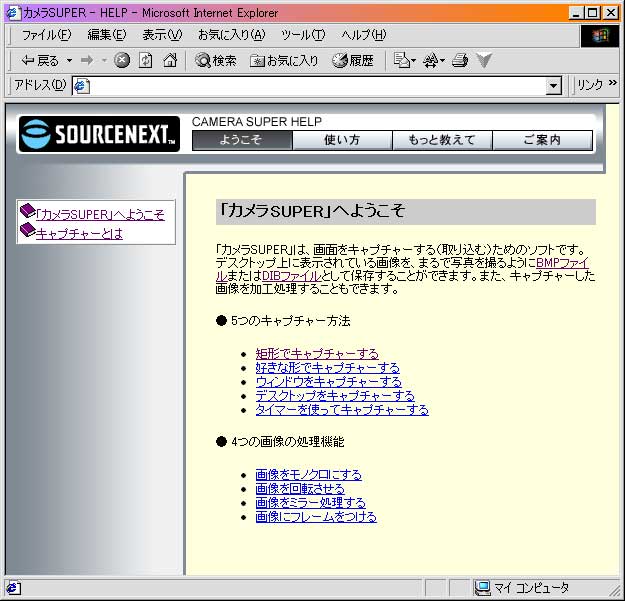Open link タイマーを使ってキャプチャーする
This screenshot has height=601, width=625.
[342, 410]
